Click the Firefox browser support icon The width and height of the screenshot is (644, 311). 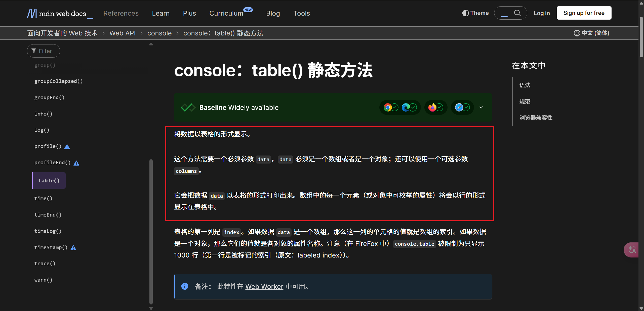point(432,108)
